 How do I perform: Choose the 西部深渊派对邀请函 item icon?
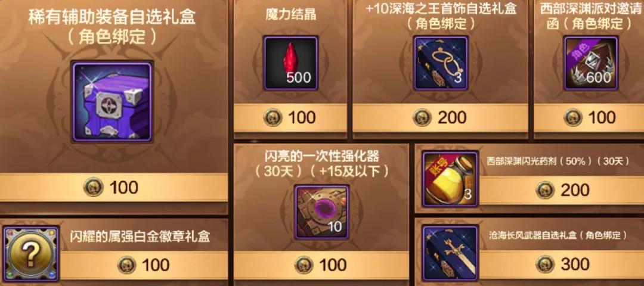coord(590,63)
